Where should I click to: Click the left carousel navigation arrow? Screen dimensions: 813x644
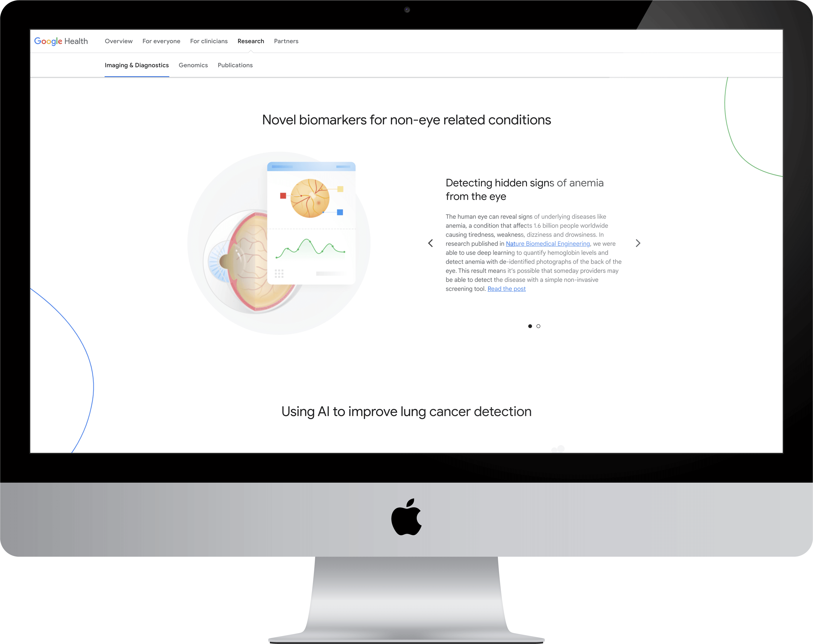click(430, 242)
